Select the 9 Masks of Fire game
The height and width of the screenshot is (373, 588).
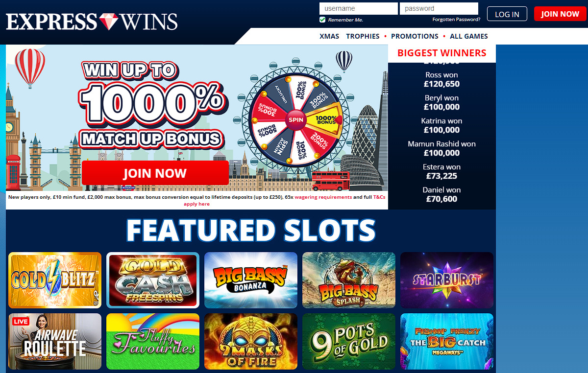pyautogui.click(x=251, y=341)
